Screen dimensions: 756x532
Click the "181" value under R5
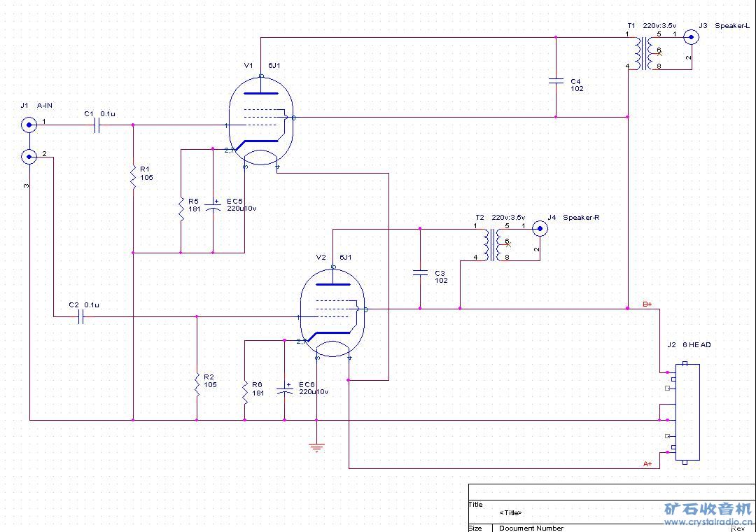coord(195,209)
